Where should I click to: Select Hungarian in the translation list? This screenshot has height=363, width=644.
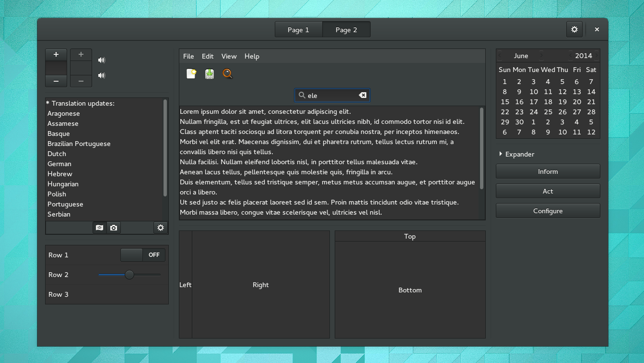pyautogui.click(x=63, y=184)
